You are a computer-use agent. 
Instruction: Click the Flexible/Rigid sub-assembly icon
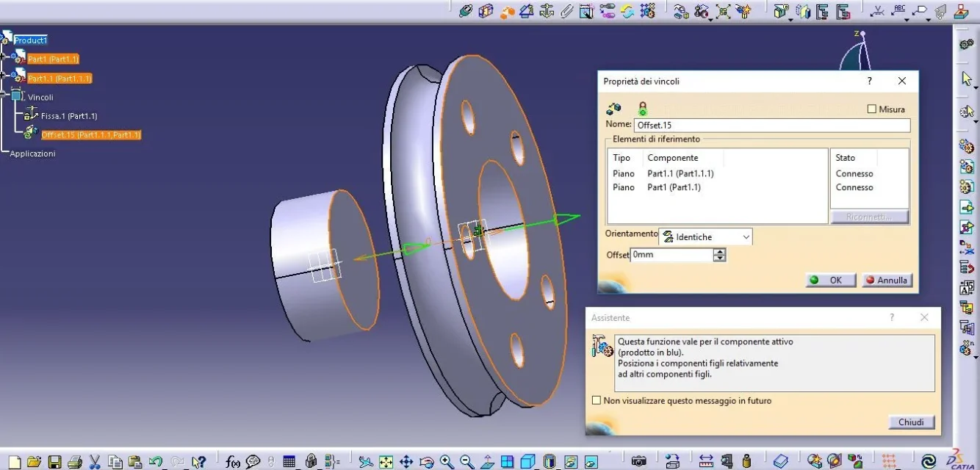coord(607,11)
